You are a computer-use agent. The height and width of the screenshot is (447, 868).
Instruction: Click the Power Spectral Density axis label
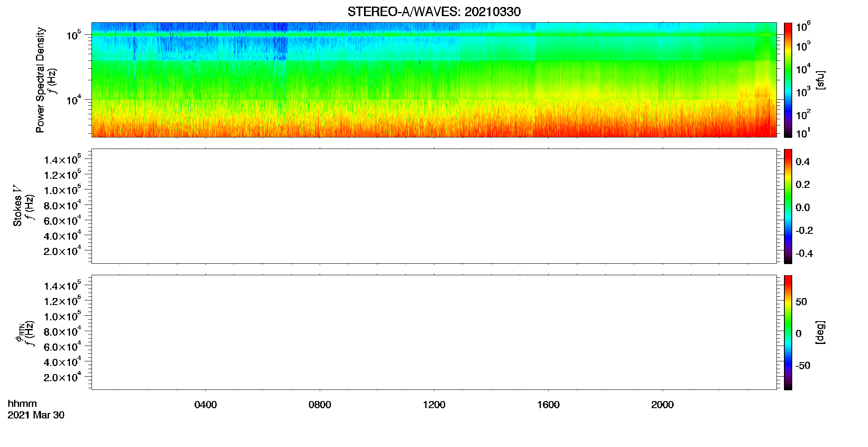pos(40,80)
